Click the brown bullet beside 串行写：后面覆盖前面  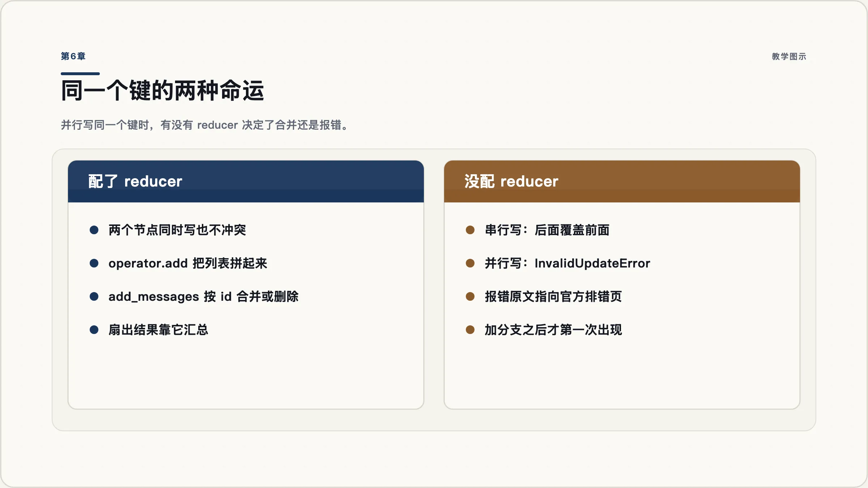470,230
